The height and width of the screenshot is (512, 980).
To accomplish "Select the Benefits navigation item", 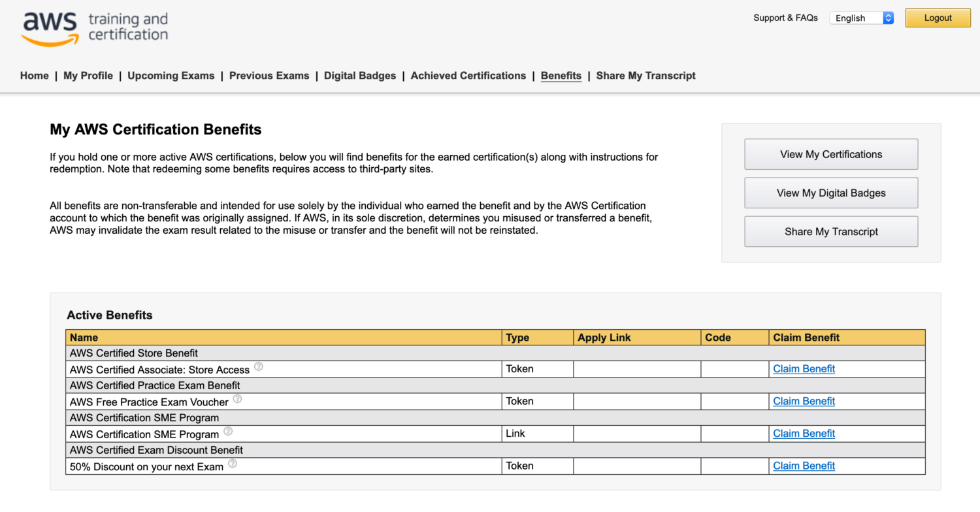I will click(x=561, y=76).
